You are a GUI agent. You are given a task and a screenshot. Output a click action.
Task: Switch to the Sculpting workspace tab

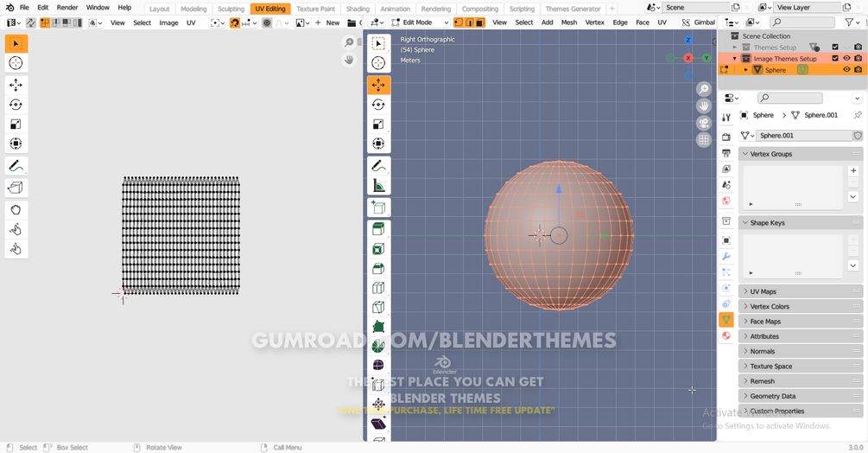[231, 9]
